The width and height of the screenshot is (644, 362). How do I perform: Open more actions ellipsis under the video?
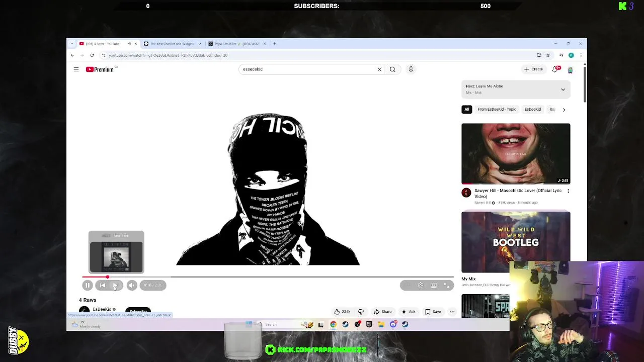(452, 312)
